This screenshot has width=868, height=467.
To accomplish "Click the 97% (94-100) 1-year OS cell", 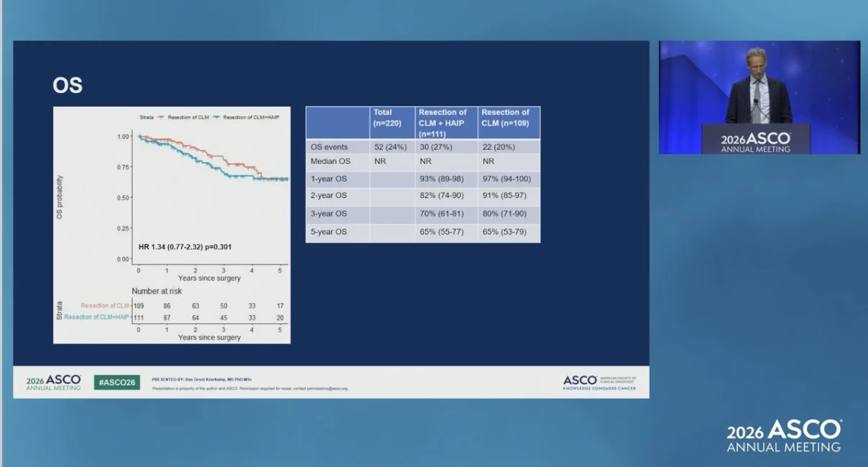I will click(508, 178).
